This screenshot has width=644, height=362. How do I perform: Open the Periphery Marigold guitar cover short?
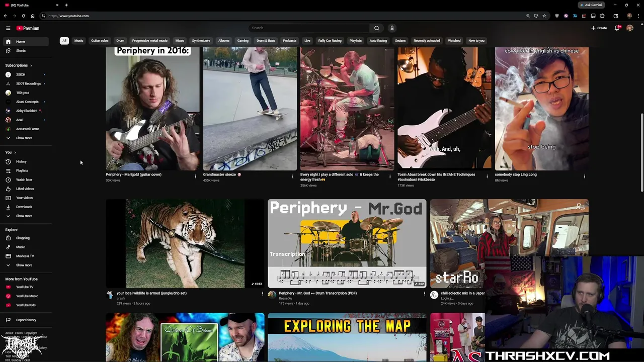tap(152, 109)
